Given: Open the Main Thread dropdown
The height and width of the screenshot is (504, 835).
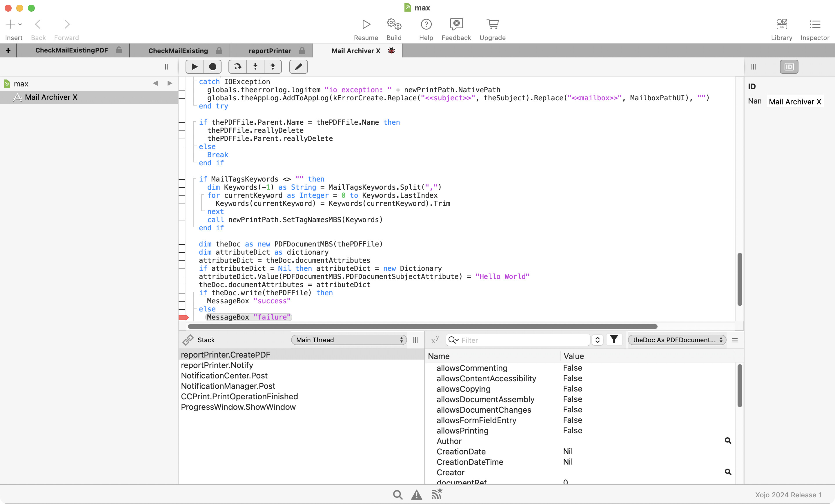Looking at the screenshot, I should click(x=349, y=340).
